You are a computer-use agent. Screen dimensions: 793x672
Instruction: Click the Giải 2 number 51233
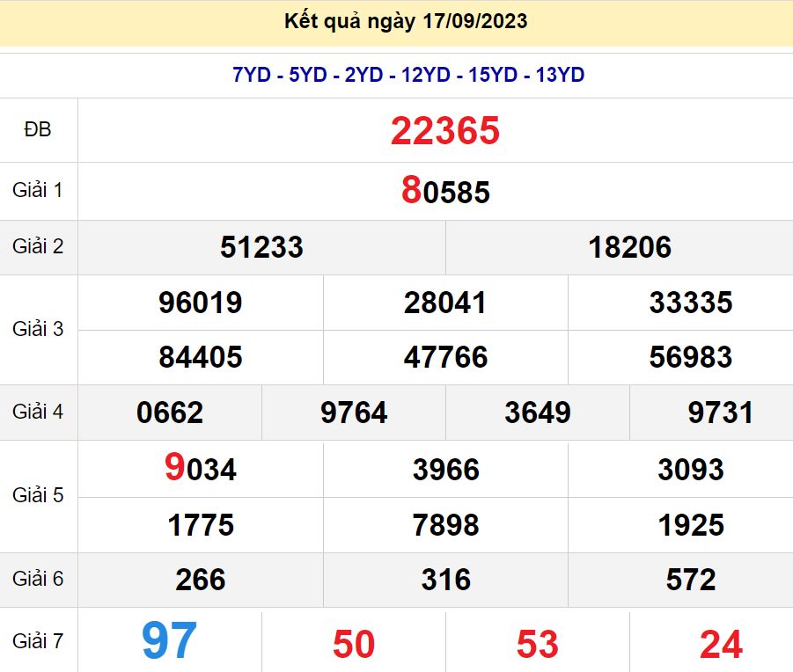(x=261, y=248)
